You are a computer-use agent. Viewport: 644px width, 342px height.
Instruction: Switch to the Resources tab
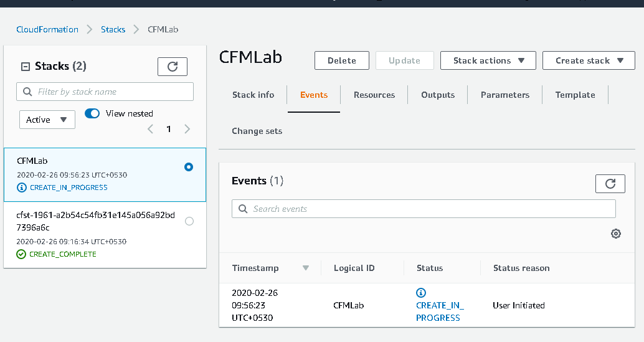coord(374,95)
